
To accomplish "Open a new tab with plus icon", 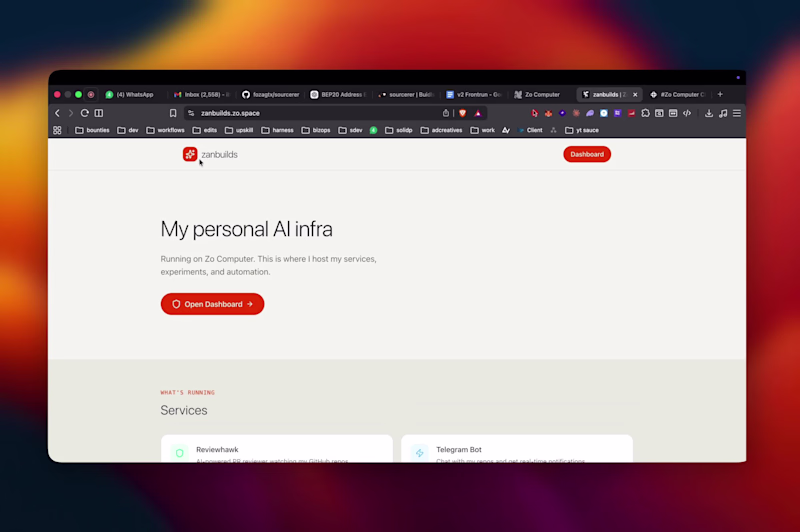I will pos(720,94).
